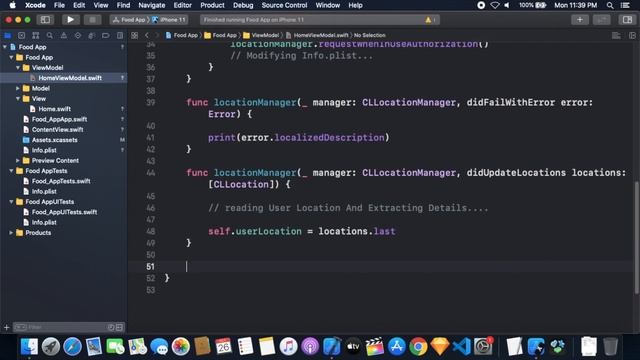The width and height of the screenshot is (640, 360).
Task: Open the Issue navigator
Action: tap(64, 36)
